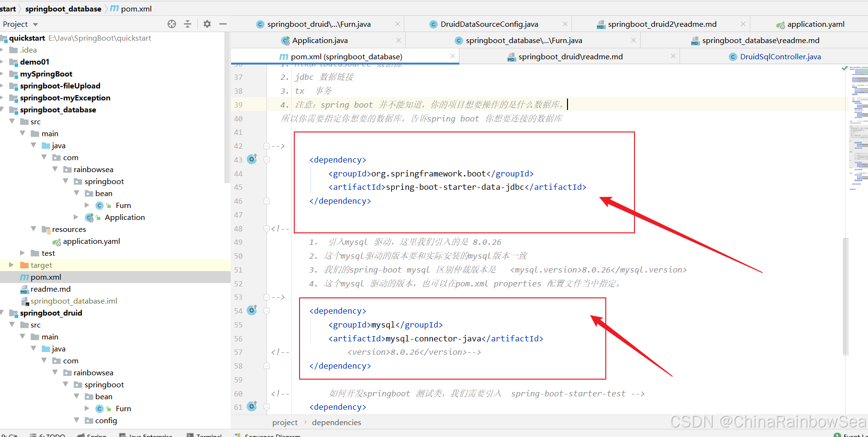868x437 pixels.
Task: Fold the comment block at line 48
Action: pos(267,229)
